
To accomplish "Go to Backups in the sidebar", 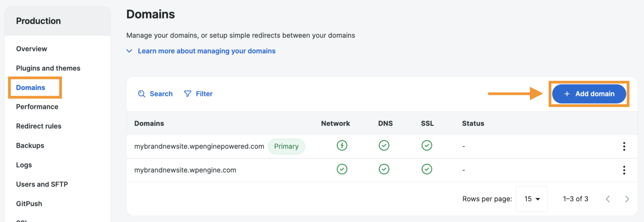I will click(30, 146).
